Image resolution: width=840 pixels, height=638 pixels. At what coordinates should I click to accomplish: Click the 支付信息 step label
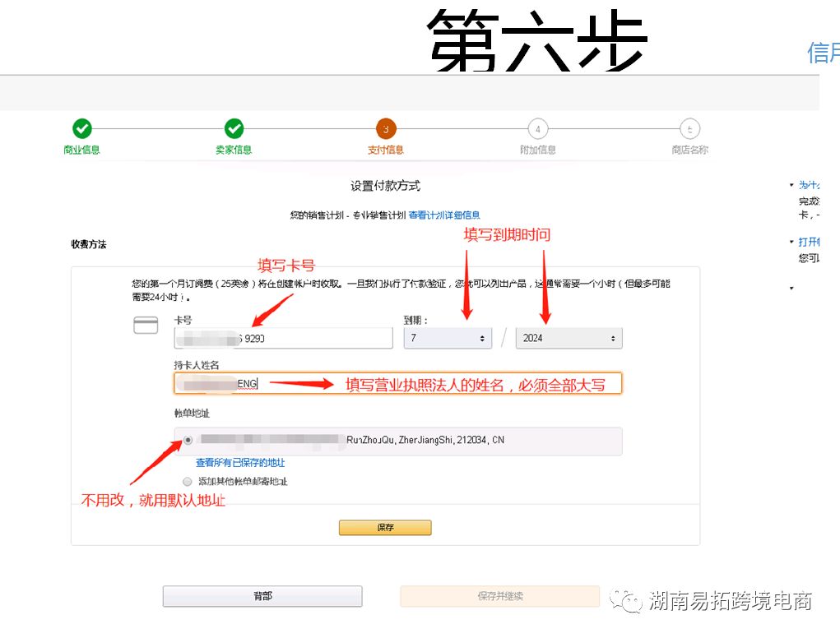(x=386, y=150)
